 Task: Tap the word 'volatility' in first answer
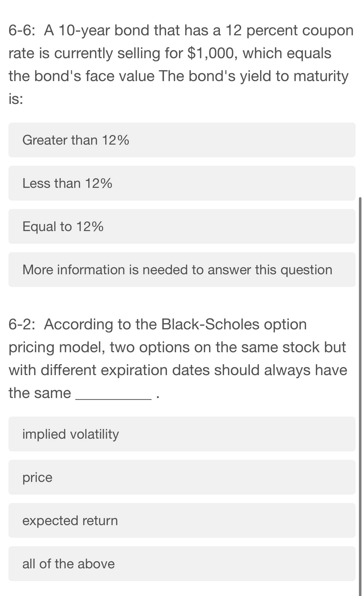click(94, 434)
